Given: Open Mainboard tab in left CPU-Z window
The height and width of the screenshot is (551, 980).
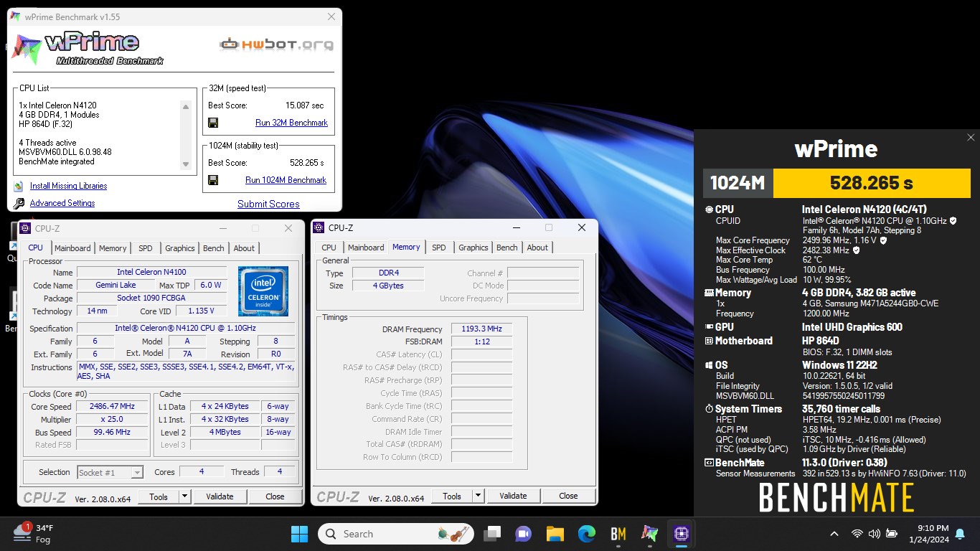Looking at the screenshot, I should click(x=73, y=248).
